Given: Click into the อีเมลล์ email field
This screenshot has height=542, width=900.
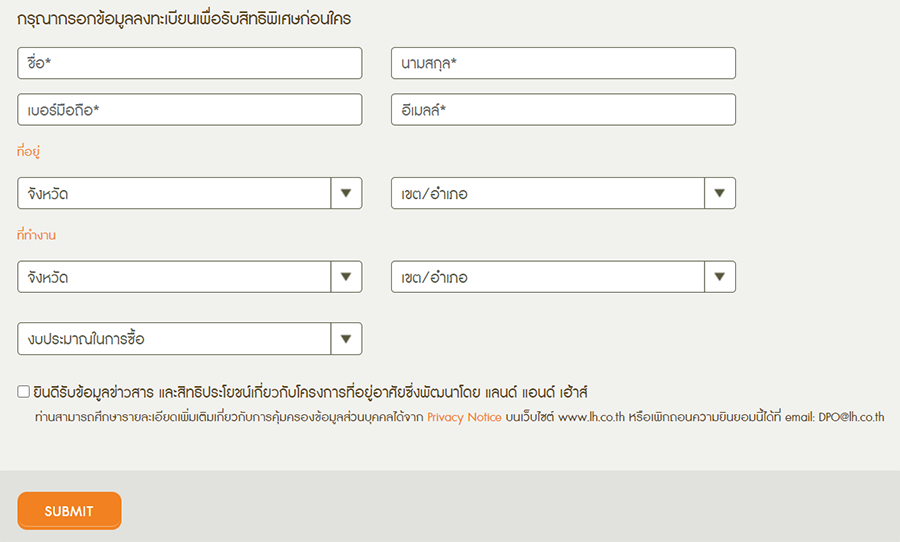Looking at the screenshot, I should tap(563, 110).
